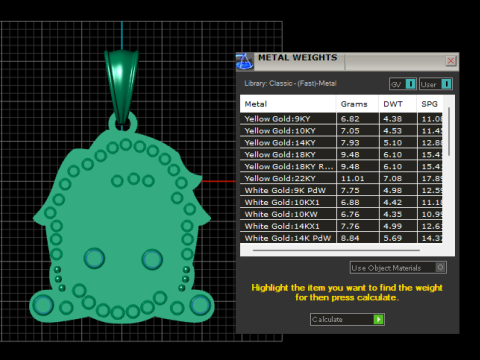480x360 pixels.
Task: Select the Yellow Gold:14KY row
Action: click(341, 143)
